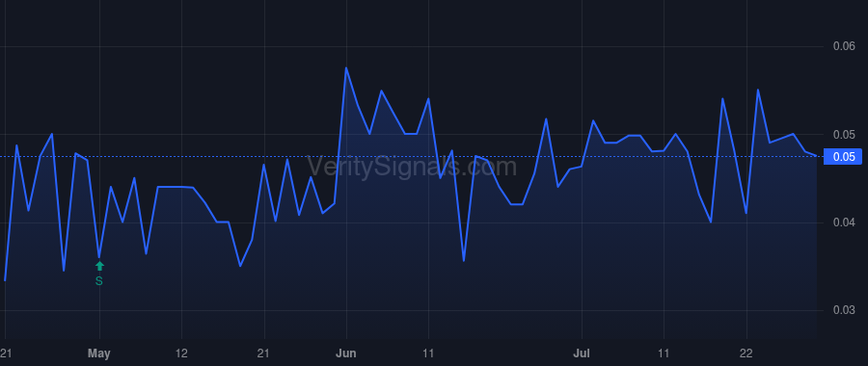Click the May date axis label

click(99, 353)
